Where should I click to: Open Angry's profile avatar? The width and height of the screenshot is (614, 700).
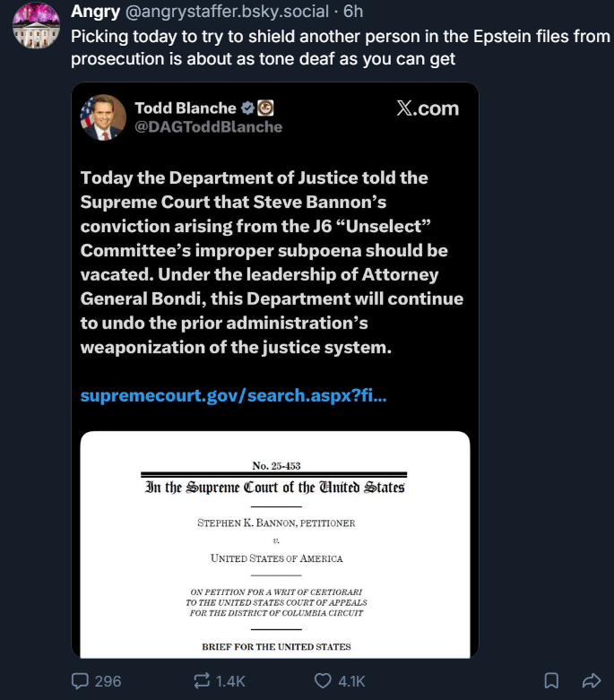click(36, 27)
